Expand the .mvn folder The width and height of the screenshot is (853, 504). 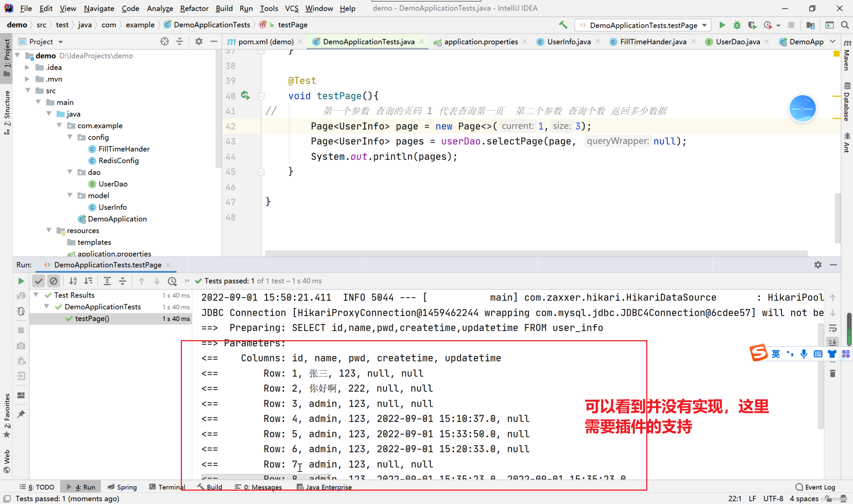point(27,79)
